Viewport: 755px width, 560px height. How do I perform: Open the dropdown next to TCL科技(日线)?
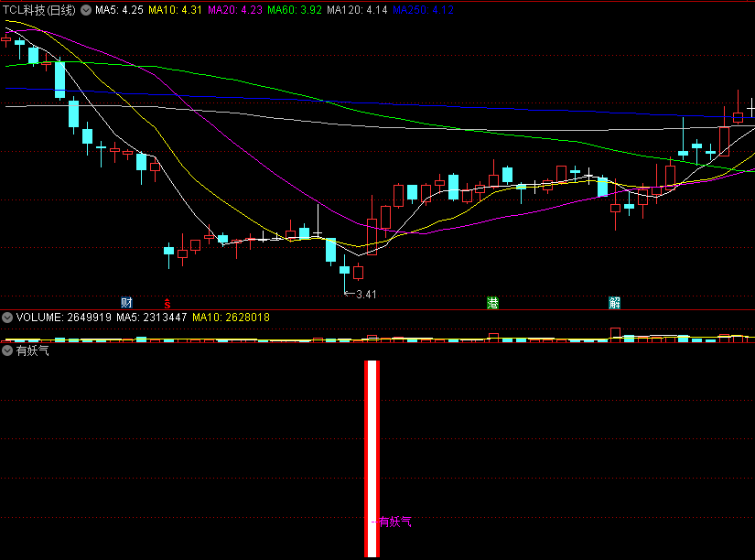86,10
